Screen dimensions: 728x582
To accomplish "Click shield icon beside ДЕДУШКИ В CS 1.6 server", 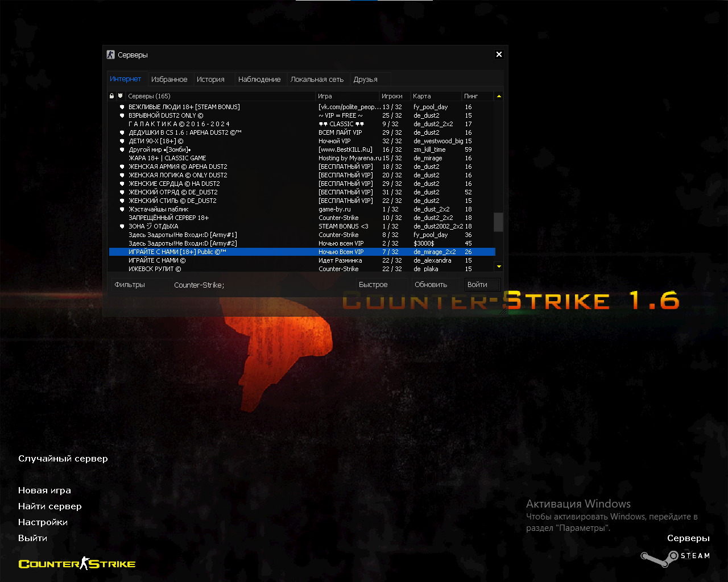I will (x=122, y=132).
